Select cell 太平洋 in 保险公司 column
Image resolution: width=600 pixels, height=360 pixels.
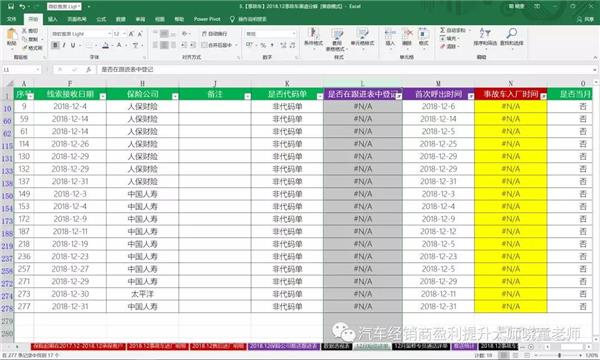click(x=142, y=294)
